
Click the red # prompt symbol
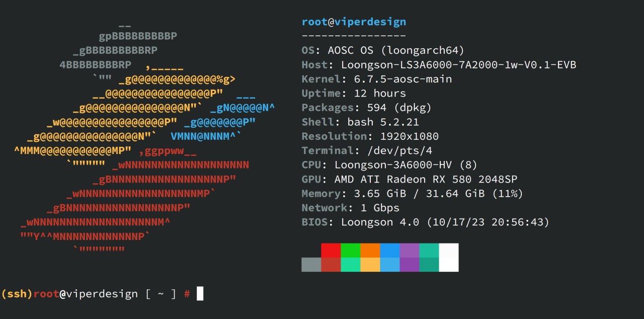tap(187, 294)
